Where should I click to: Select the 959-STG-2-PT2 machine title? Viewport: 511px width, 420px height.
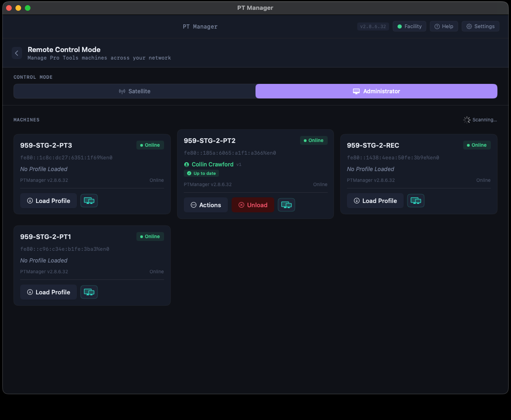click(210, 141)
